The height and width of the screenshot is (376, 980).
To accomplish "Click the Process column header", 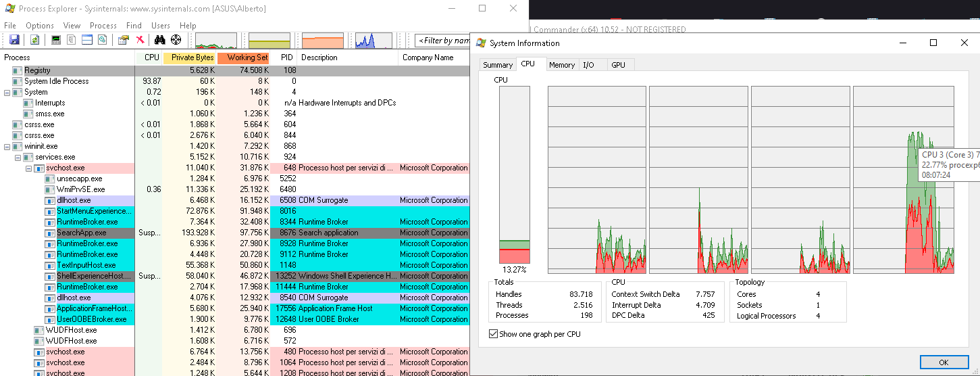I will 68,57.
